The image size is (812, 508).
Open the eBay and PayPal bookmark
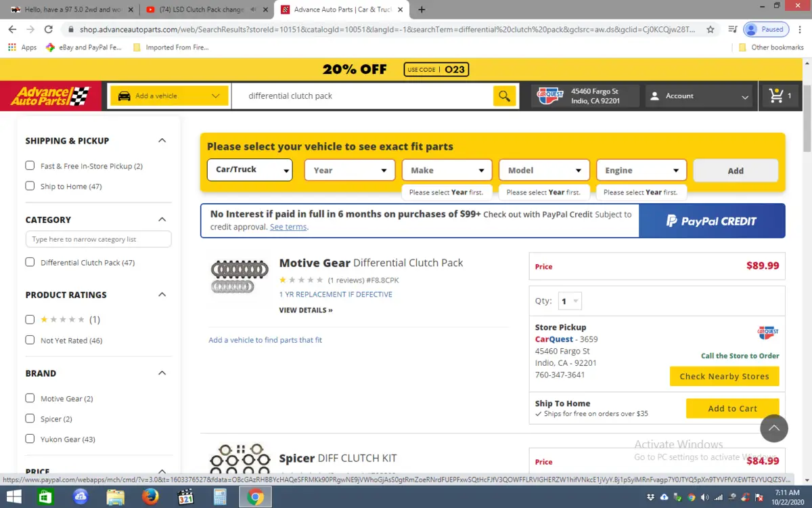coord(83,47)
